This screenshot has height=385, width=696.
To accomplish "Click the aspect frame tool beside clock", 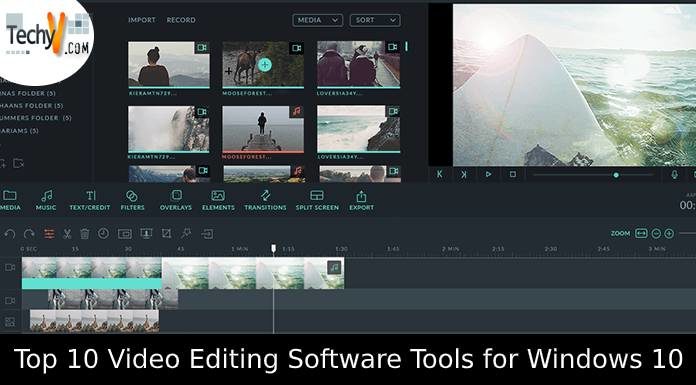I will coord(125,234).
